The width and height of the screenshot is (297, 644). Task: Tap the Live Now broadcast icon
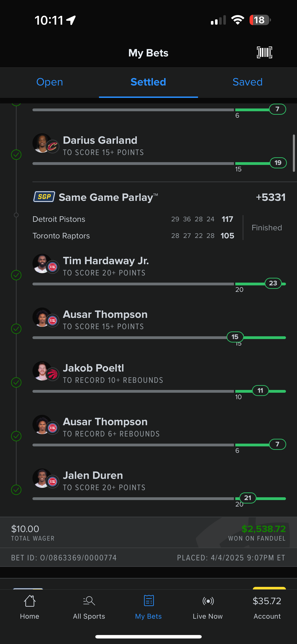pyautogui.click(x=208, y=601)
